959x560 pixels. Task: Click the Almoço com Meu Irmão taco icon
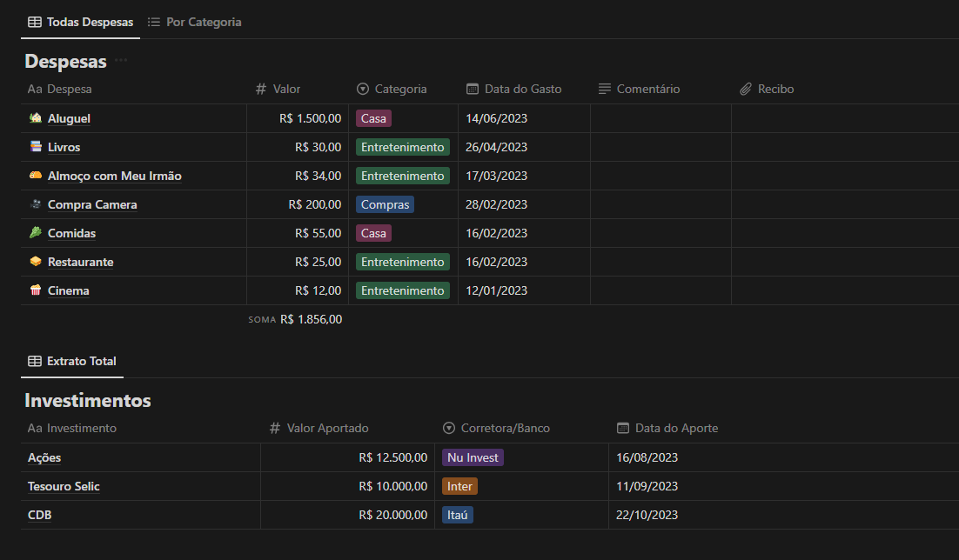36,175
